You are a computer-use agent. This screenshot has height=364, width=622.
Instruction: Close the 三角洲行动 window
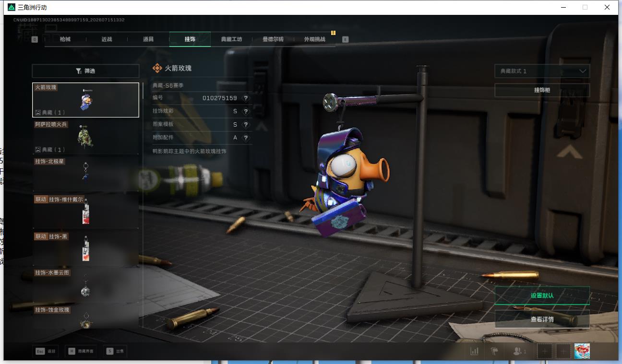pos(607,7)
